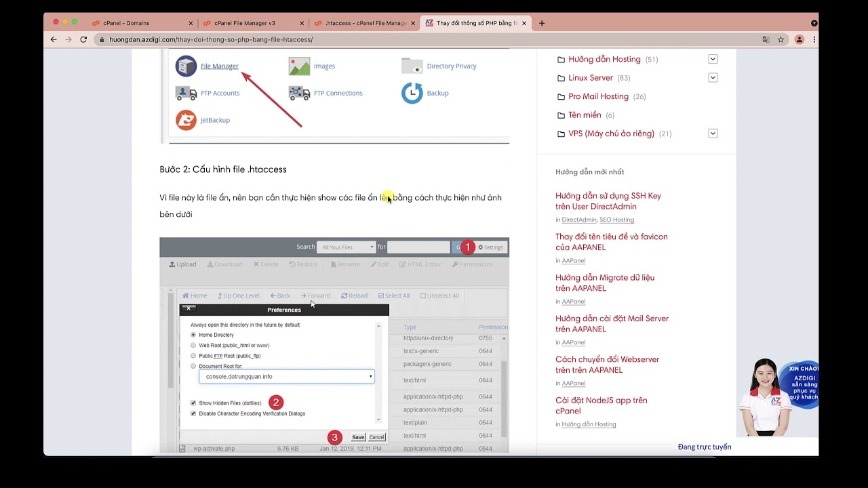Open site info via the address bar lock icon

click(x=102, y=40)
